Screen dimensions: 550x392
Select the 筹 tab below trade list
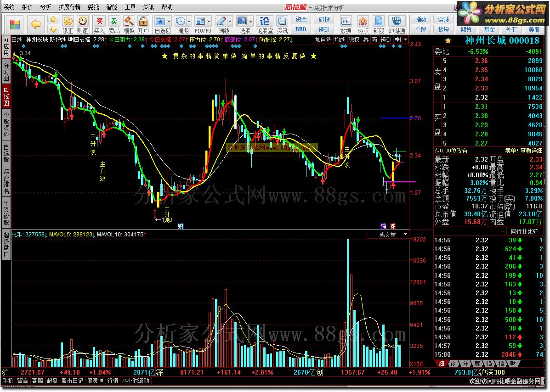[x=476, y=364]
